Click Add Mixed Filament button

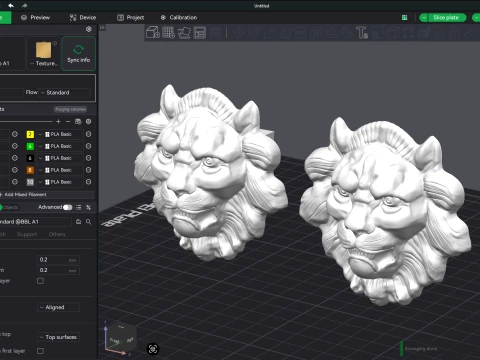point(47,194)
